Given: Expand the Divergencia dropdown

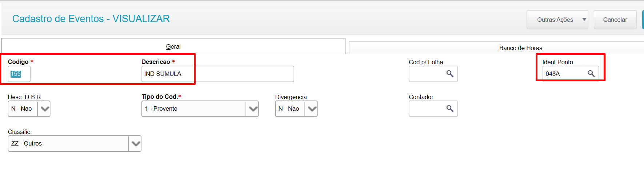Looking at the screenshot, I should coord(312,109).
